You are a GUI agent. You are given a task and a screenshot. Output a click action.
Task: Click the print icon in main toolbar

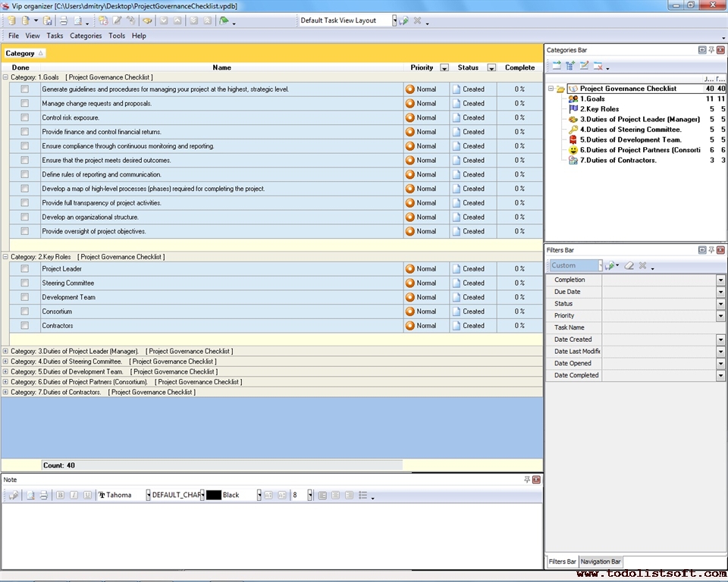click(64, 21)
